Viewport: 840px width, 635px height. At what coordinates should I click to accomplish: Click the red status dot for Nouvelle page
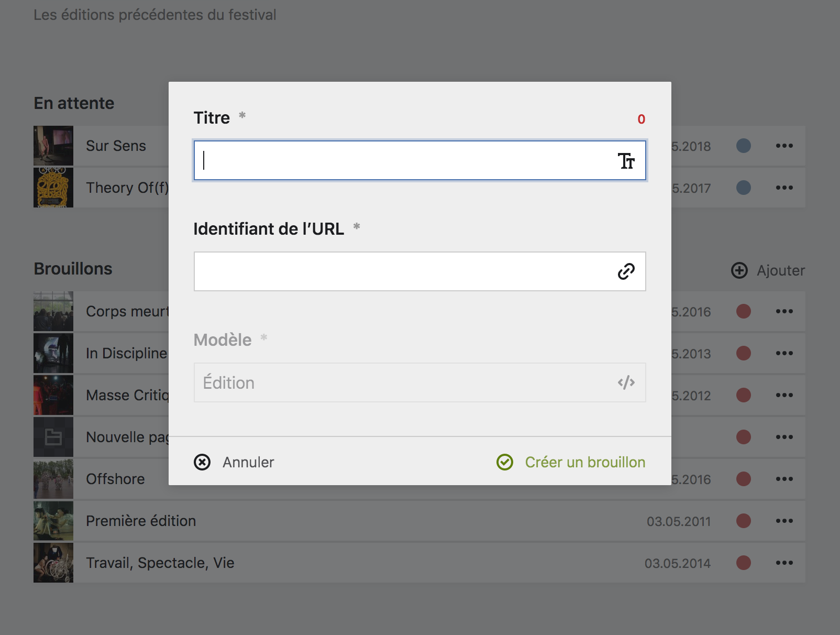744,437
